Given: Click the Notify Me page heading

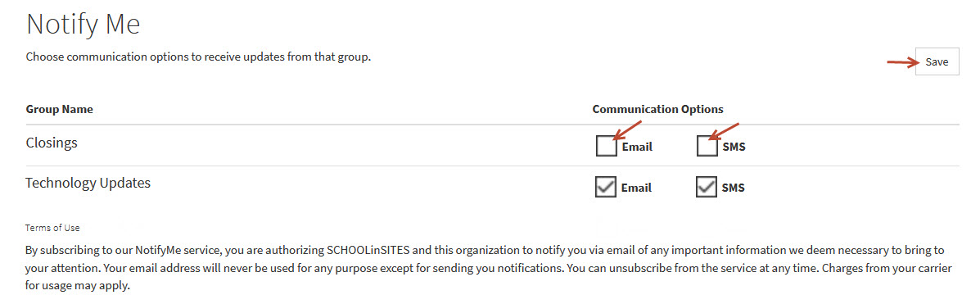Looking at the screenshot, I should pyautogui.click(x=84, y=25).
